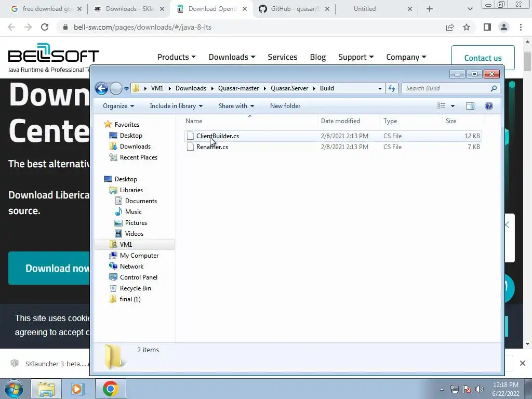
Task: Click Chrome back navigation arrow
Action: click(x=11, y=27)
